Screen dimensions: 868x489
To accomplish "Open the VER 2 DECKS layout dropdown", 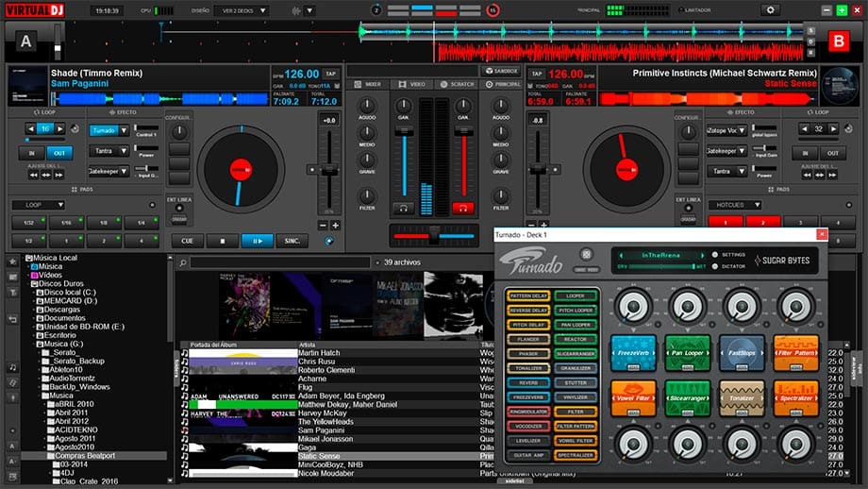I will [x=242, y=10].
